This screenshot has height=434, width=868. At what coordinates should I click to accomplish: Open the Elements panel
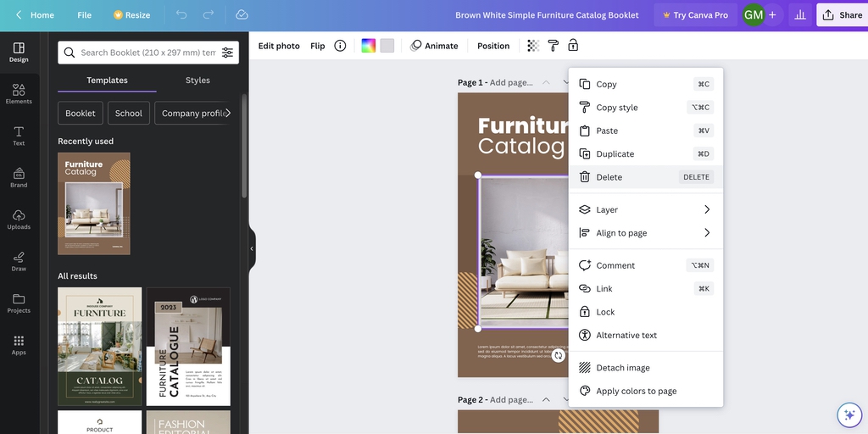[x=19, y=94]
